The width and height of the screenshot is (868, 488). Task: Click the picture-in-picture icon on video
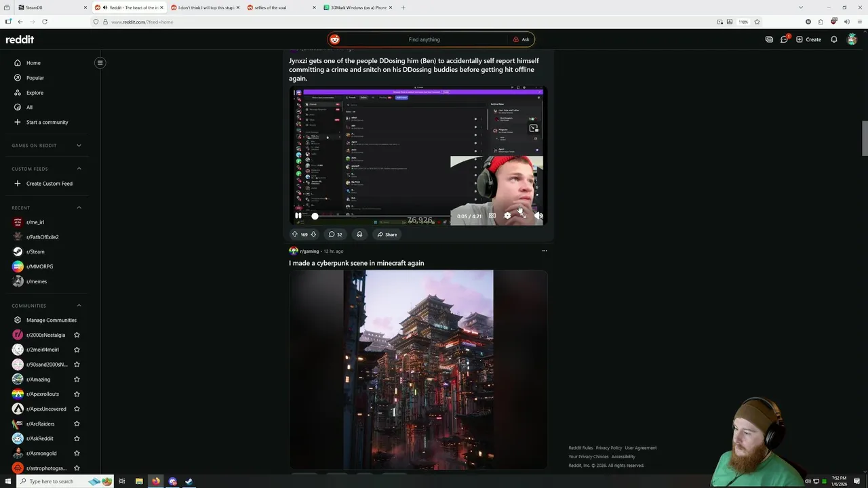[534, 127]
